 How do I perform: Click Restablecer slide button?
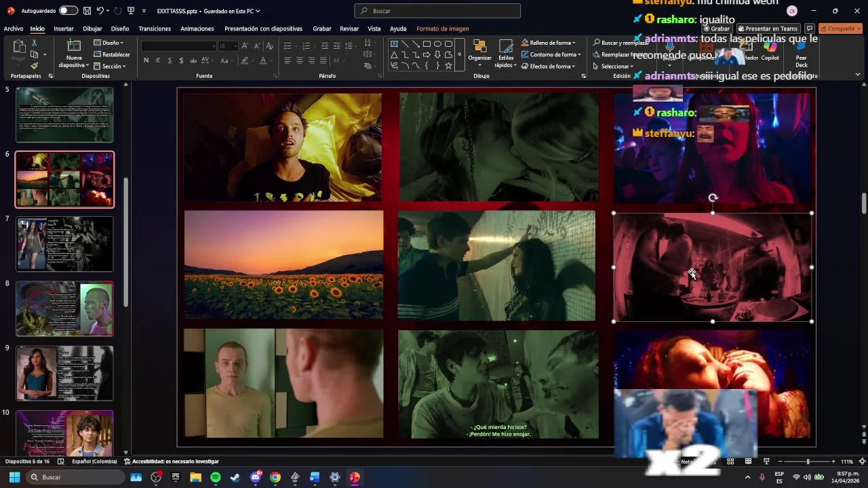tap(111, 55)
